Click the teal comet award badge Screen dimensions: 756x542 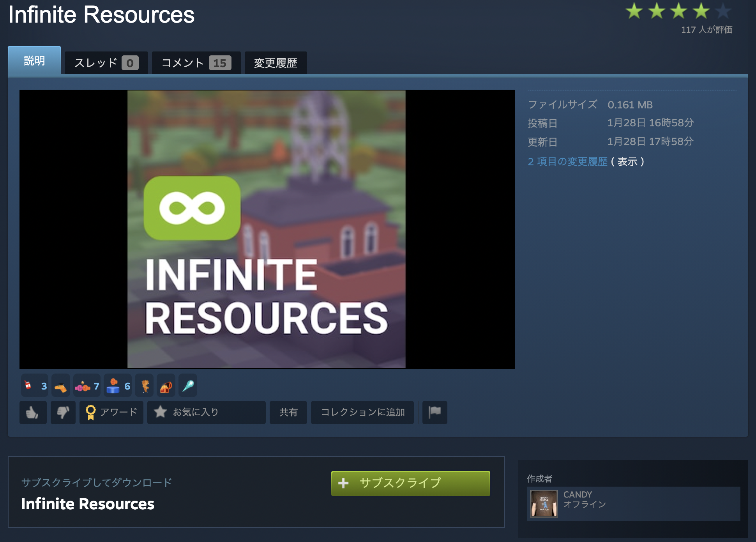[x=188, y=386]
